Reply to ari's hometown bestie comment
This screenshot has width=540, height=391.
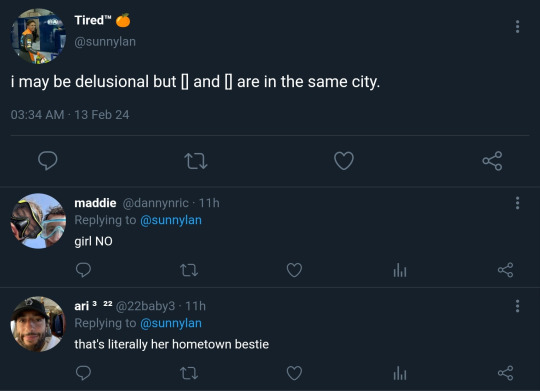click(x=83, y=373)
